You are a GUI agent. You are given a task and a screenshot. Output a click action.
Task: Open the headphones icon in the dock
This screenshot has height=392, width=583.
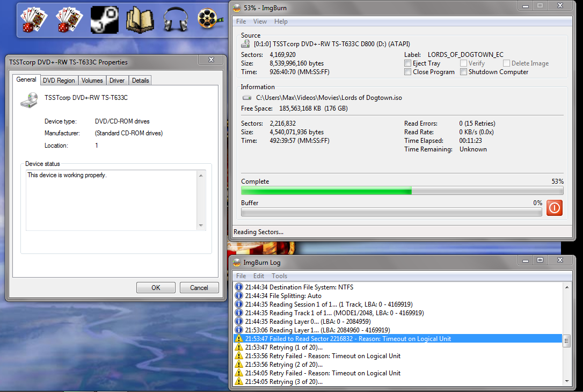[x=176, y=20]
